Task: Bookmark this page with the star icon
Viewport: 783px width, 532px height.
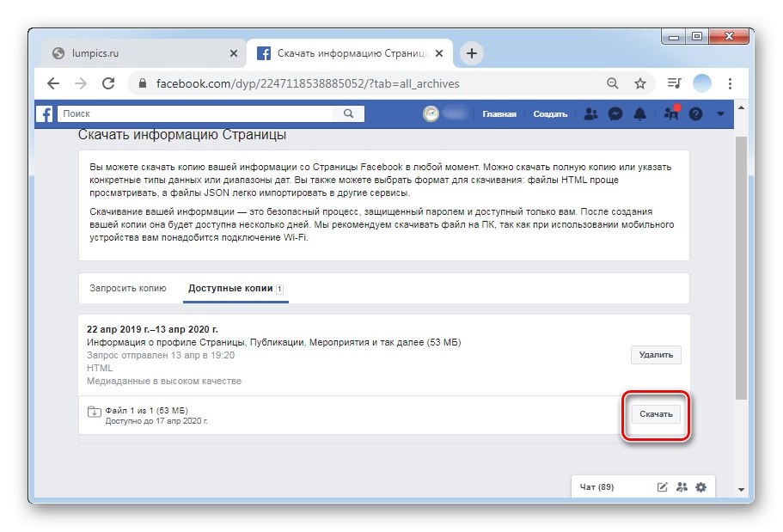Action: click(640, 83)
